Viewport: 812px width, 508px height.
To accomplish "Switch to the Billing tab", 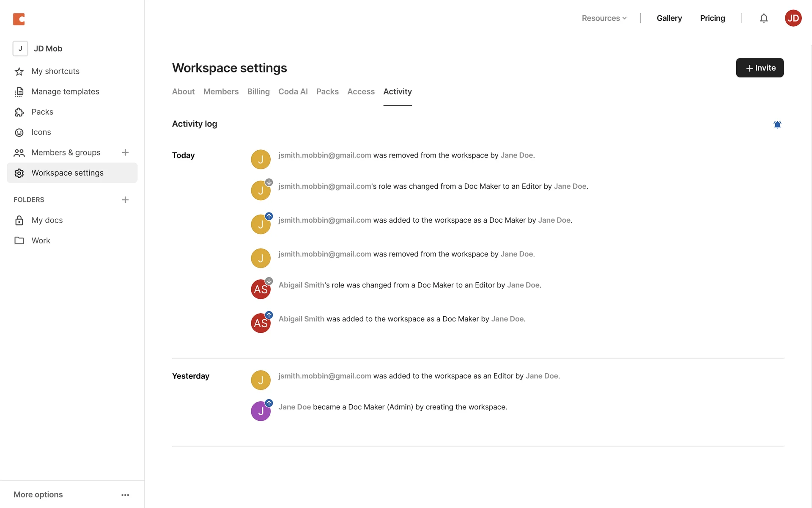I will tap(258, 91).
